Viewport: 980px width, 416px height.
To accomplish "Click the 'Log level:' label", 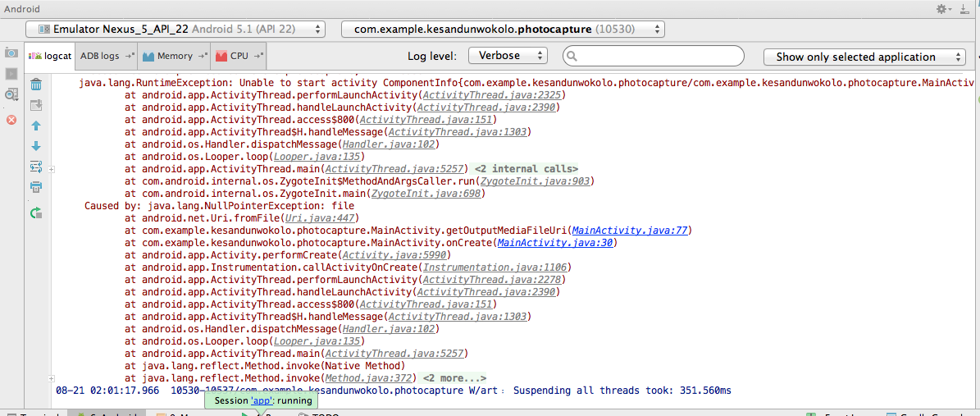I will (432, 57).
